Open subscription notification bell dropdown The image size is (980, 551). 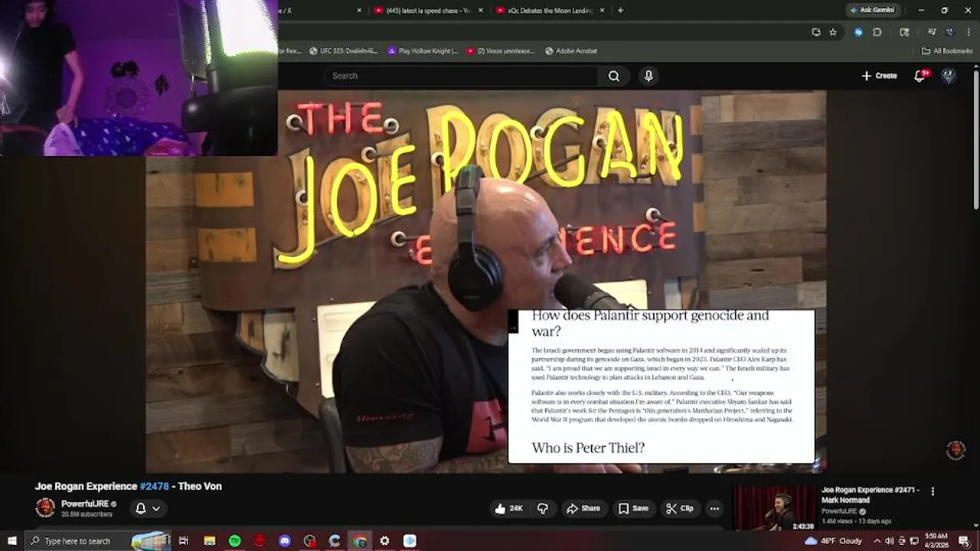pyautogui.click(x=148, y=508)
